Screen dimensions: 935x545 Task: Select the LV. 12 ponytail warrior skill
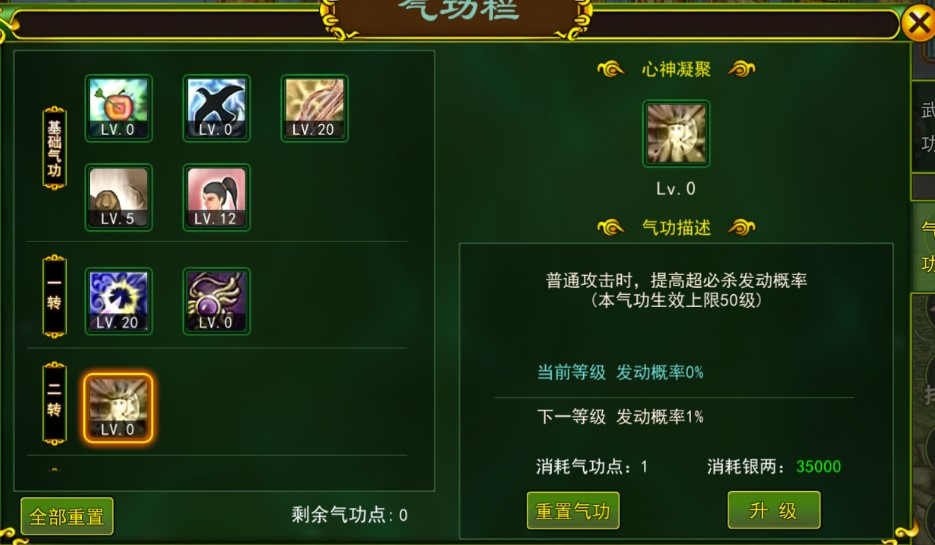216,197
